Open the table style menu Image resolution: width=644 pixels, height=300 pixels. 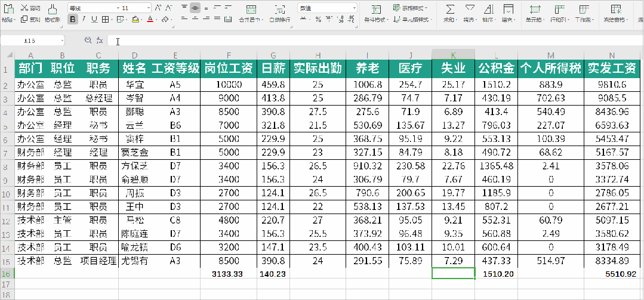410,8
